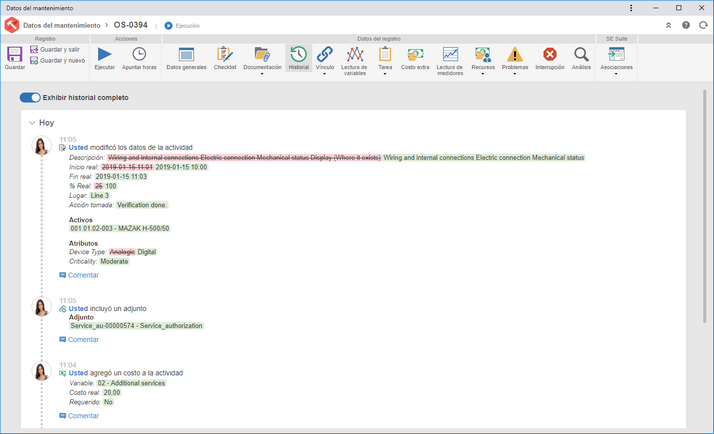Click the Interrupción red stop icon
Screen dimensions: 714x434
click(x=550, y=54)
